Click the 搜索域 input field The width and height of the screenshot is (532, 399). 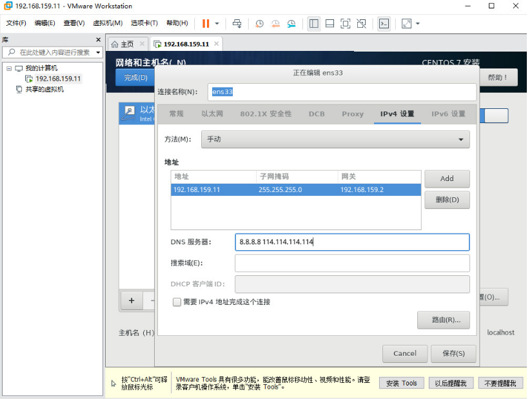tap(352, 263)
